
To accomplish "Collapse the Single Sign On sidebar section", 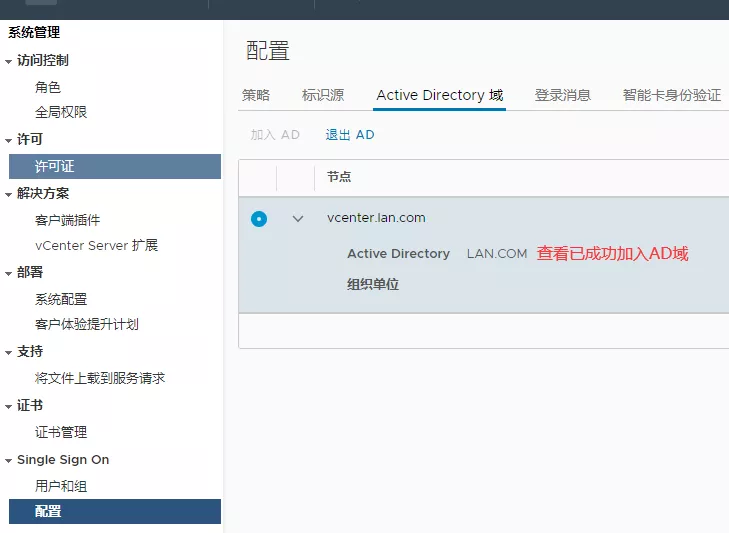I will (9, 460).
